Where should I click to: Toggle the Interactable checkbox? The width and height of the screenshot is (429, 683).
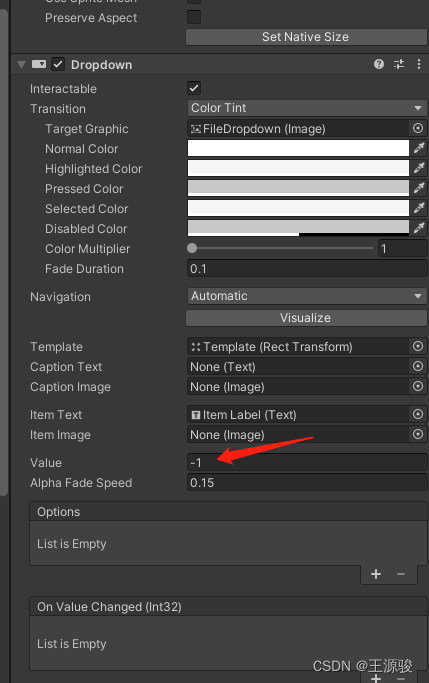194,88
